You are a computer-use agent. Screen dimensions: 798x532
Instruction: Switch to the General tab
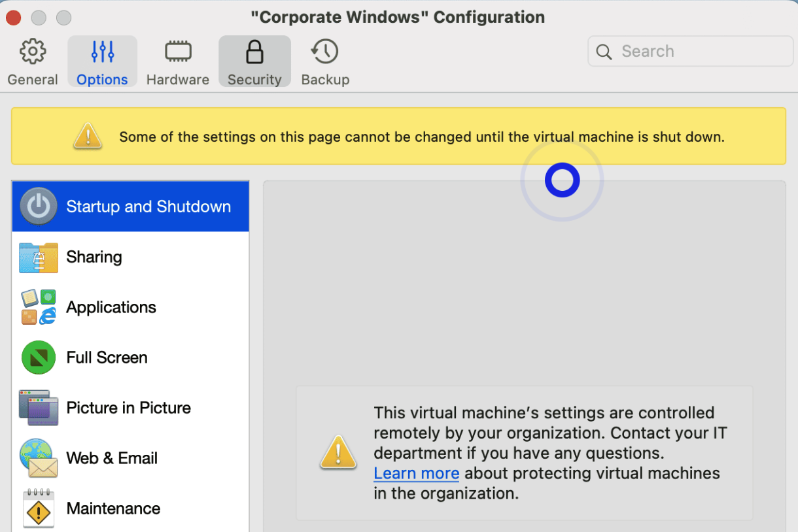33,62
